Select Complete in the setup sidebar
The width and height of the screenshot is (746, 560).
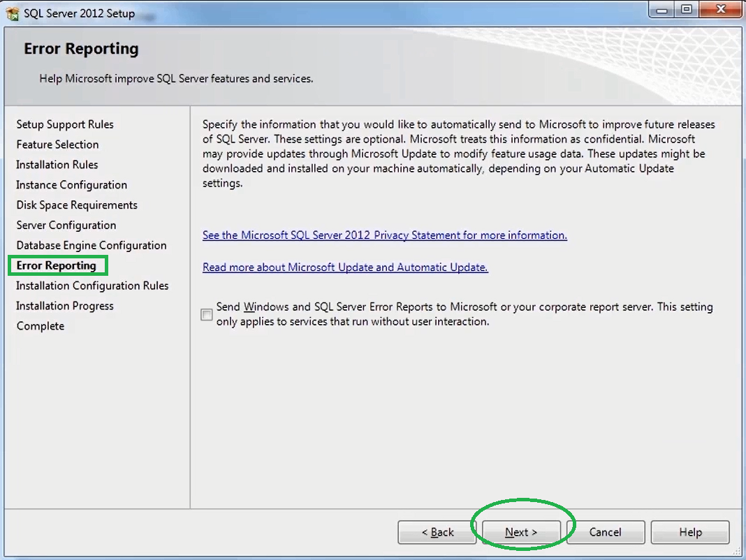(40, 326)
